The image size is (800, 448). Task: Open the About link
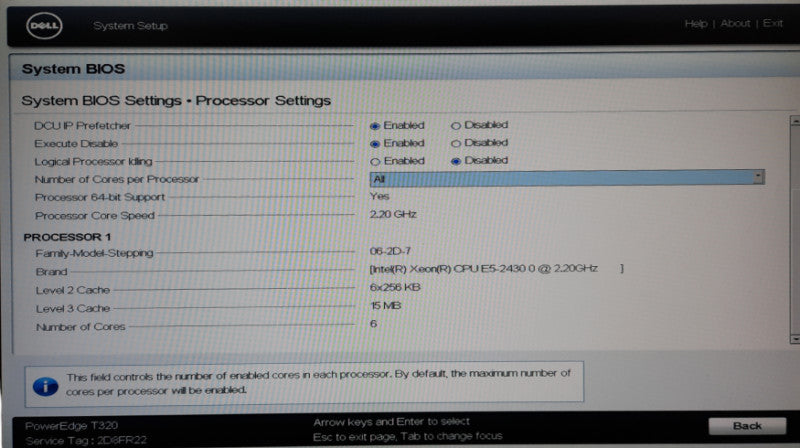click(x=735, y=23)
